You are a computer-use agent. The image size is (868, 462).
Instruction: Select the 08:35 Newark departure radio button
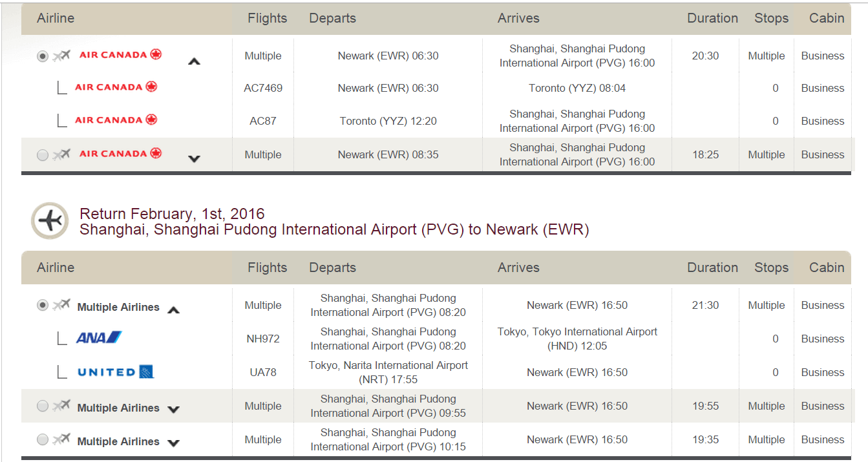(x=43, y=155)
